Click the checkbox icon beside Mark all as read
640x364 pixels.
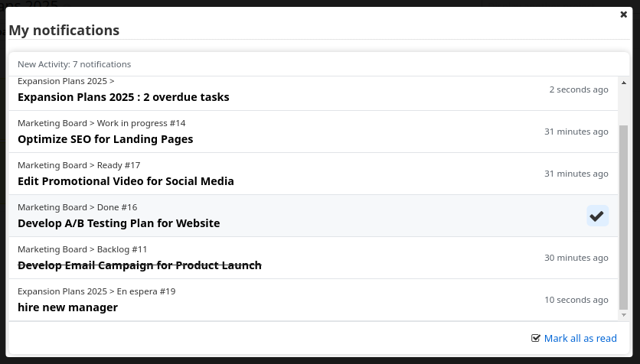click(x=536, y=339)
